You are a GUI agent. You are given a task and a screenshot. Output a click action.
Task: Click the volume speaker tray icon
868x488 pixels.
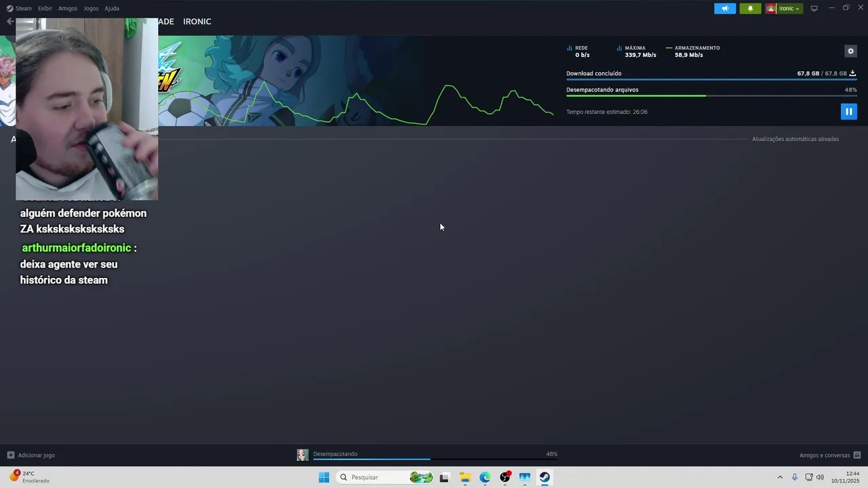(820, 477)
